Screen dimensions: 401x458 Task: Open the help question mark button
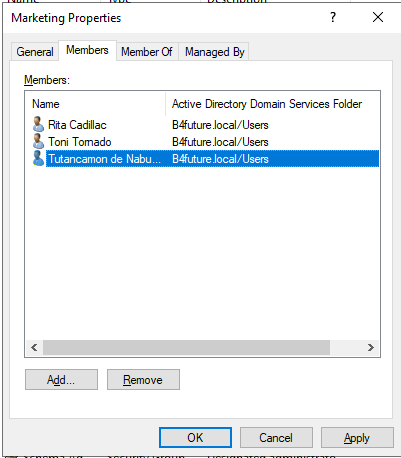[333, 17]
